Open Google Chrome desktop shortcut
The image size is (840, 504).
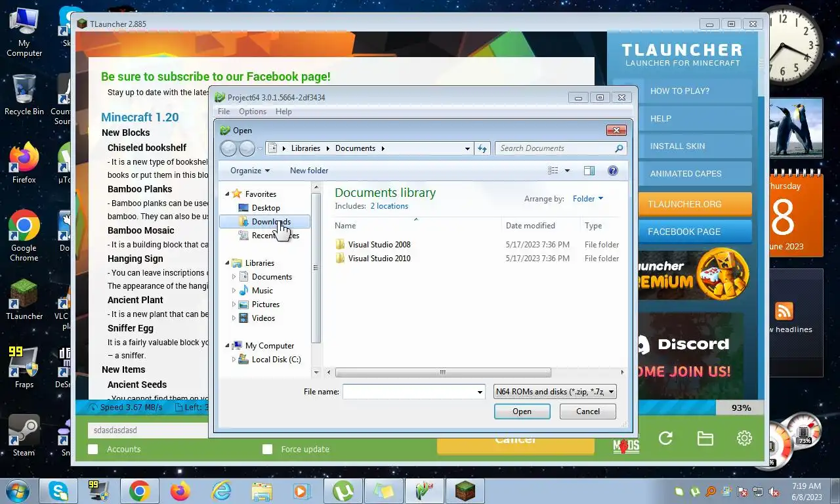24,236
